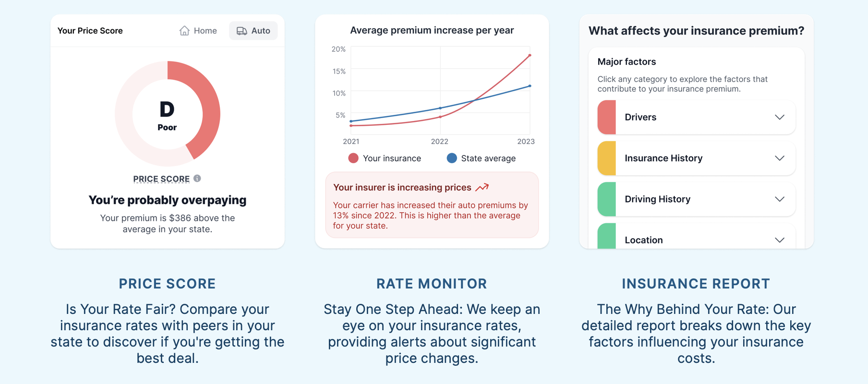Expand the Driving History chevron
868x384 pixels.
[x=780, y=199]
